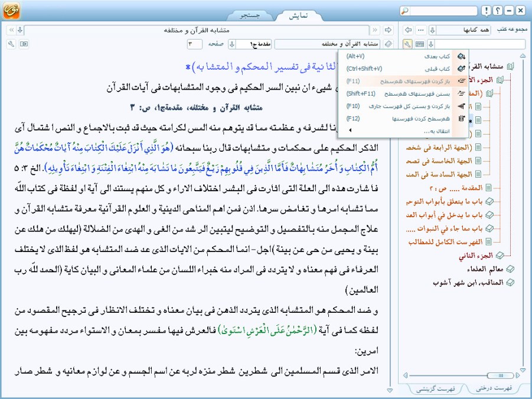The height and width of the screenshot is (399, 532).
Task: Select tree item المقدمة ..... ص : ٢
Action: [x=456, y=188]
